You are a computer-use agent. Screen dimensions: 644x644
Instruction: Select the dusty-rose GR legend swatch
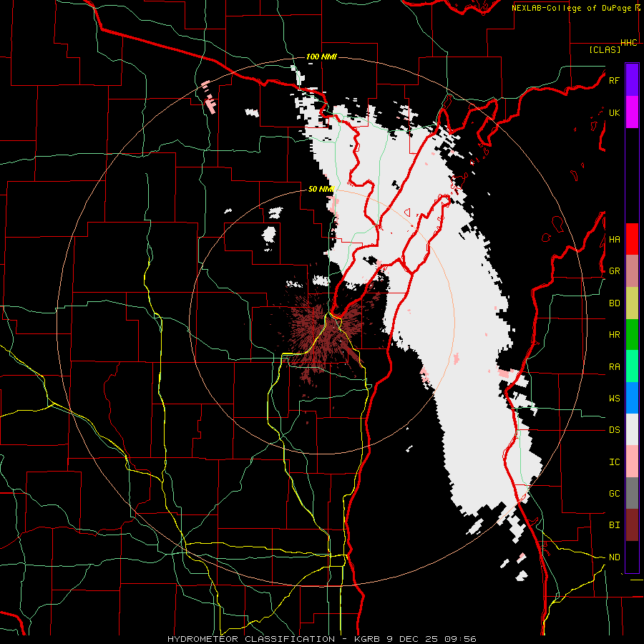pyautogui.click(x=632, y=271)
